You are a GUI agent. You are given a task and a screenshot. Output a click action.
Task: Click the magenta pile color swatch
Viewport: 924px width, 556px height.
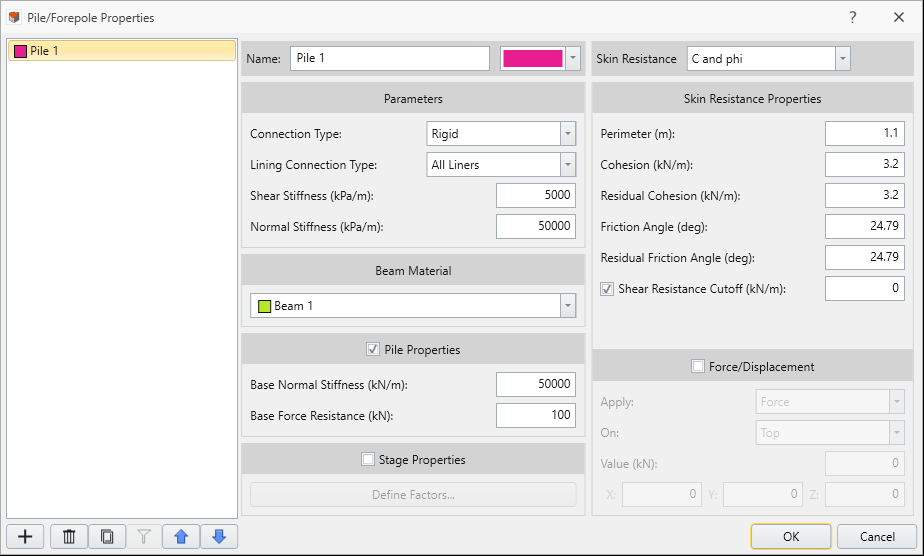point(533,59)
